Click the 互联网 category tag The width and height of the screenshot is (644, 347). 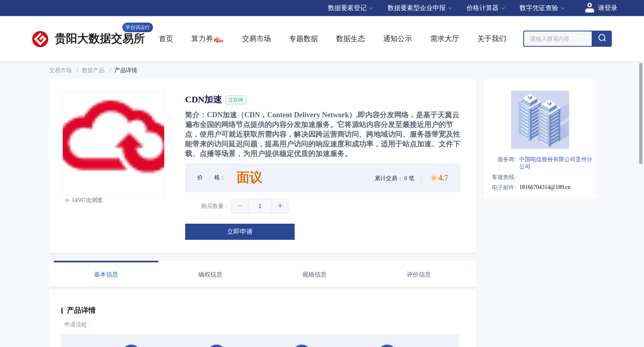236,100
